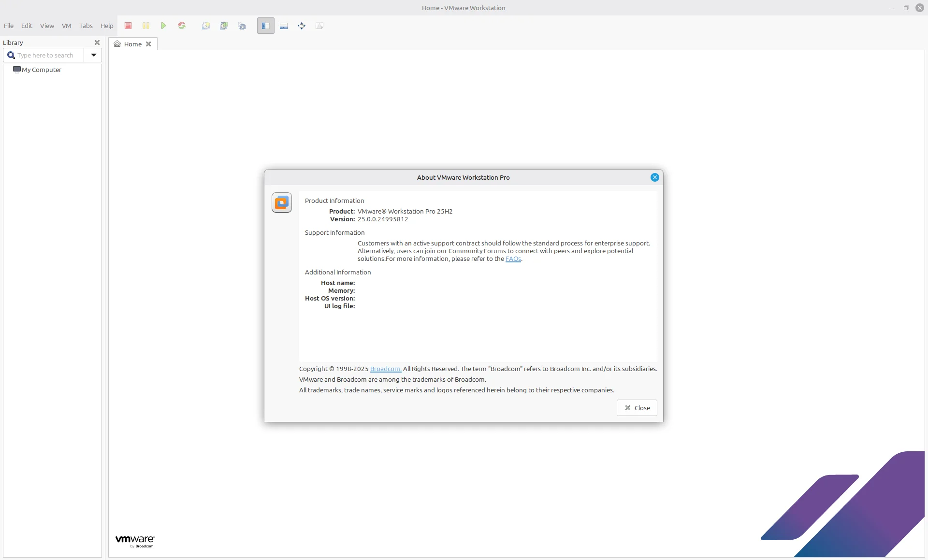928x560 pixels.
Task: Close the Home tab
Action: tap(148, 44)
